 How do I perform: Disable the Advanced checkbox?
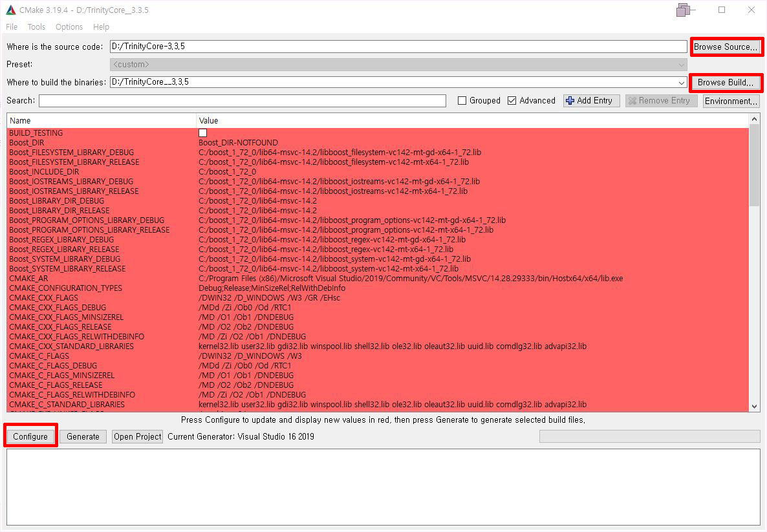[x=512, y=101]
